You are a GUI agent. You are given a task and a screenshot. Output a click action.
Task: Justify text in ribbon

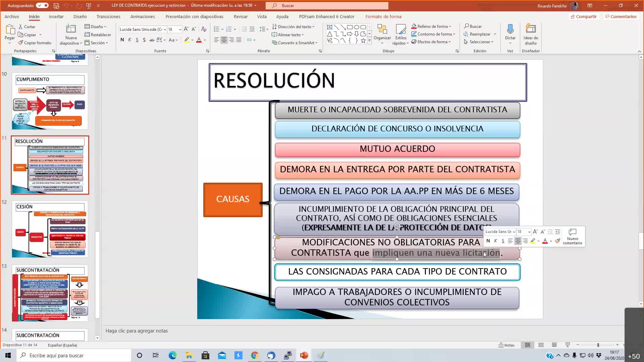pos(239,40)
